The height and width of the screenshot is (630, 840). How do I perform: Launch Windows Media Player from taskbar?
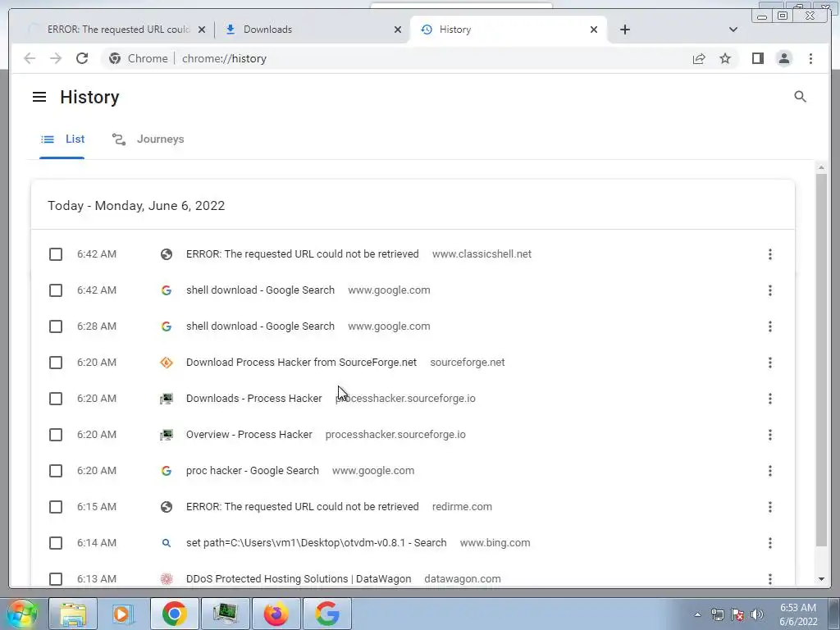point(123,614)
